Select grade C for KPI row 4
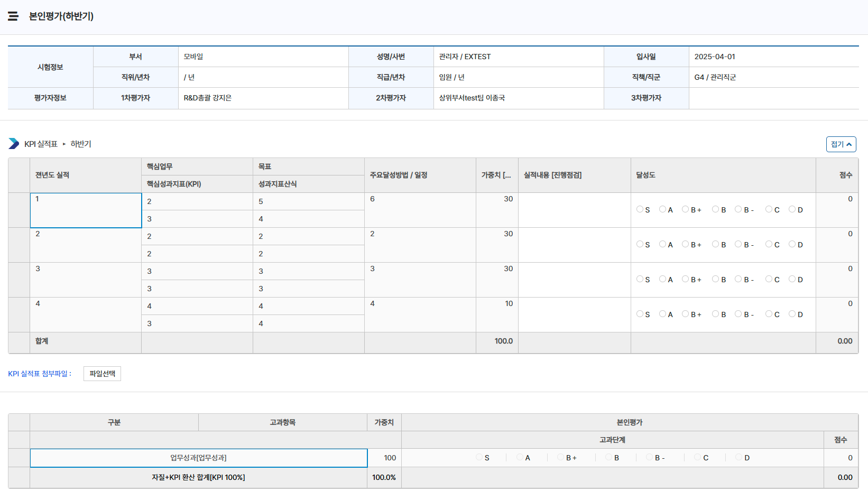 point(769,314)
